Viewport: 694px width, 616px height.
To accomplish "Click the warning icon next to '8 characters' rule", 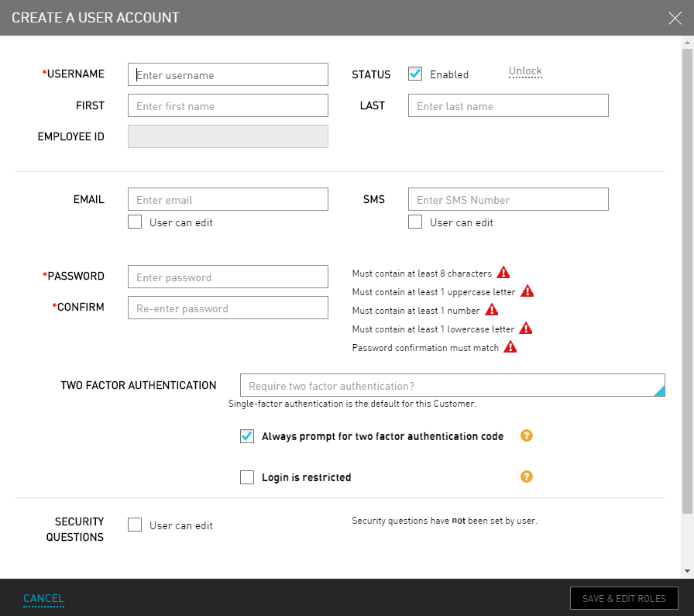I will click(x=503, y=273).
